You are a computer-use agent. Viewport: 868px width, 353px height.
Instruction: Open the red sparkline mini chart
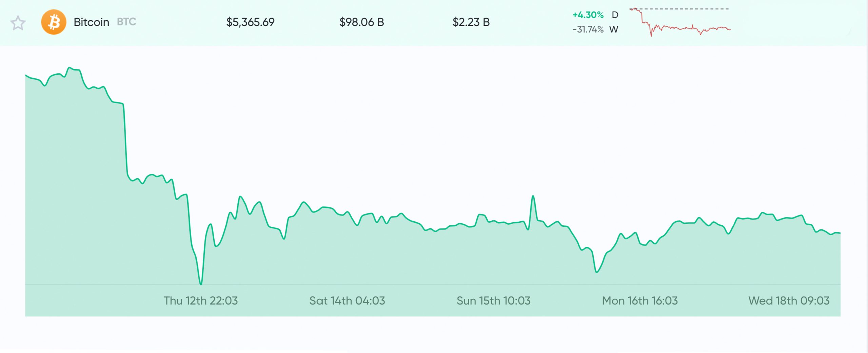(x=679, y=22)
